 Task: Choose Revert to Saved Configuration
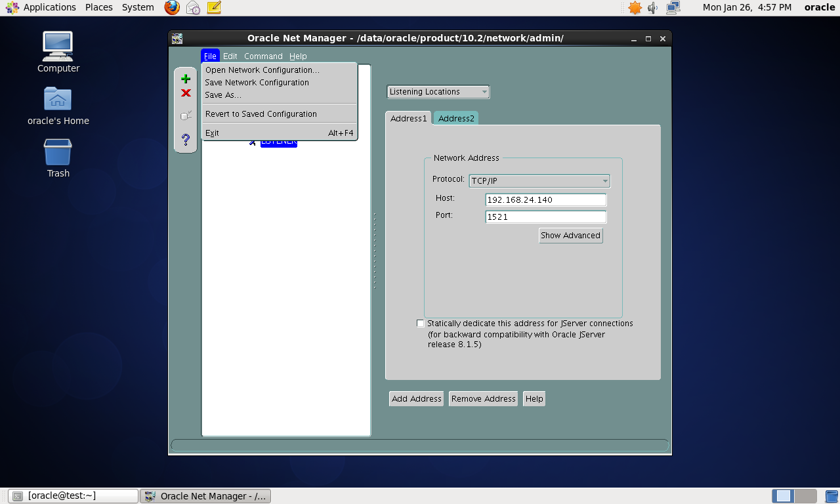click(x=280, y=114)
